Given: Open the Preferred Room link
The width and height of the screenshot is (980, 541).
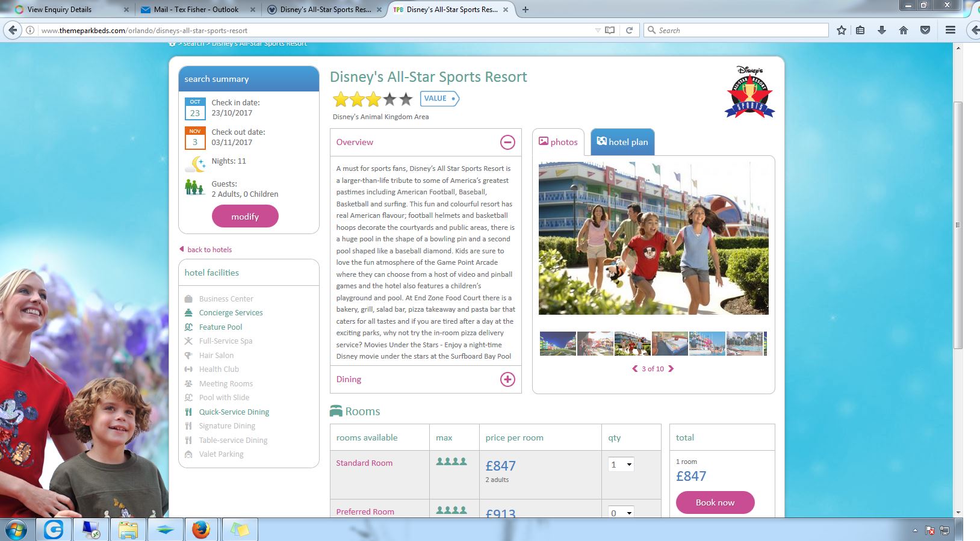Looking at the screenshot, I should click(x=365, y=512).
